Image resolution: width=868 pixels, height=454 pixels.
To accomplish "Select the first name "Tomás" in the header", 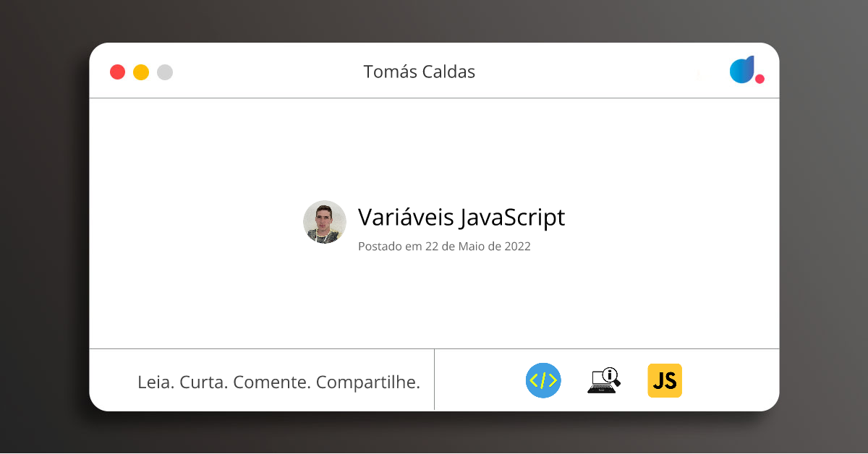I will 388,72.
